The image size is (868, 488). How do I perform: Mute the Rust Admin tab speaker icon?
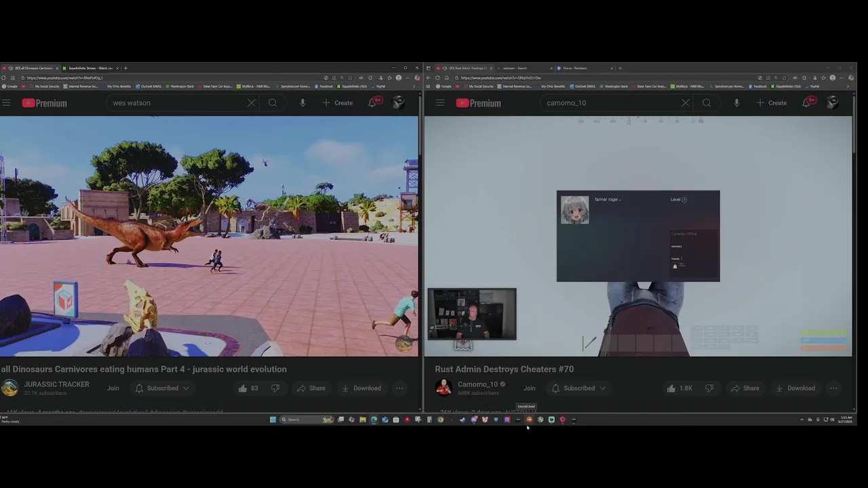(x=444, y=68)
